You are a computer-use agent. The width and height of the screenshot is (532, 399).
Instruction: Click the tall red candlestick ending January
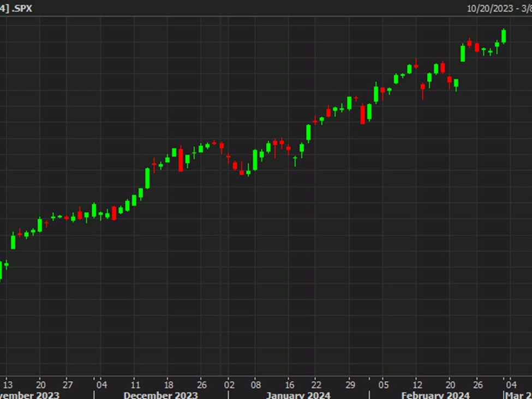(362, 114)
